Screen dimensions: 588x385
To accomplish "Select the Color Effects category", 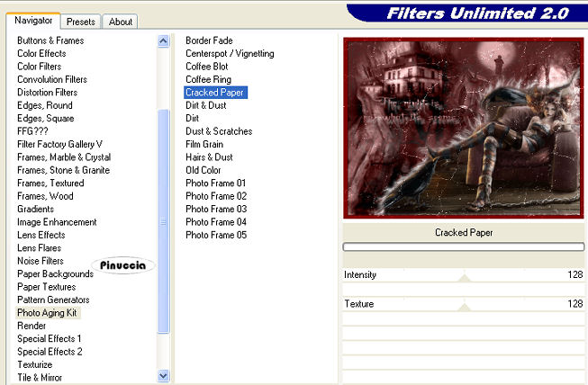I will click(41, 54).
